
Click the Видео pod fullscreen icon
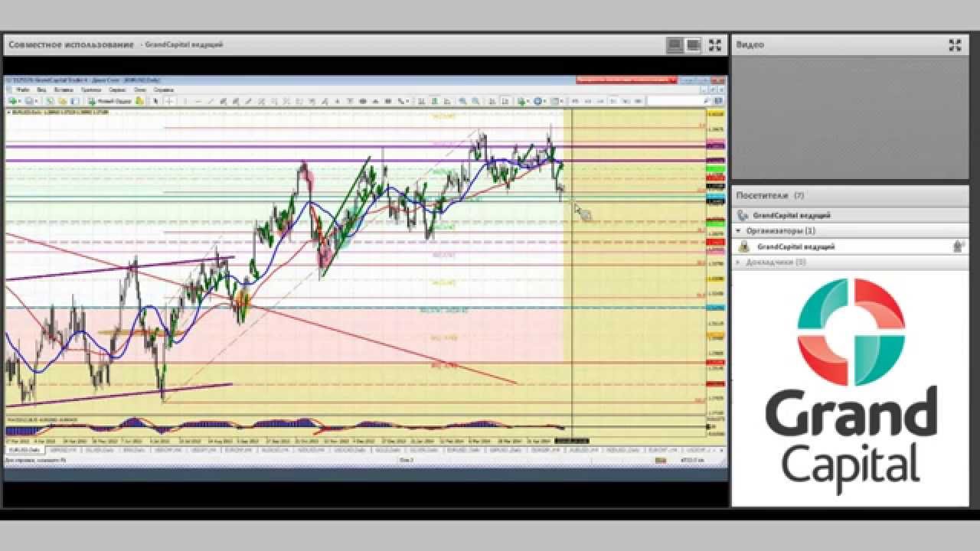point(955,45)
